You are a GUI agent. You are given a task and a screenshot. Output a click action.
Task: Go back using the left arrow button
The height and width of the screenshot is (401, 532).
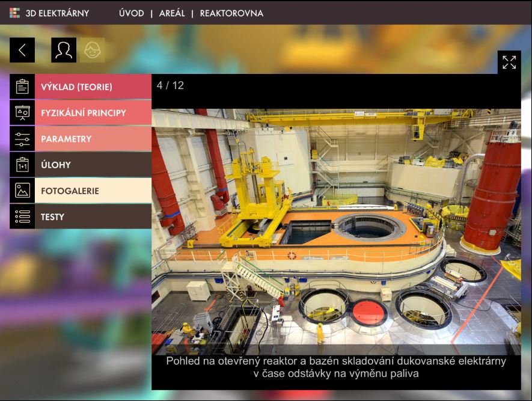point(22,51)
